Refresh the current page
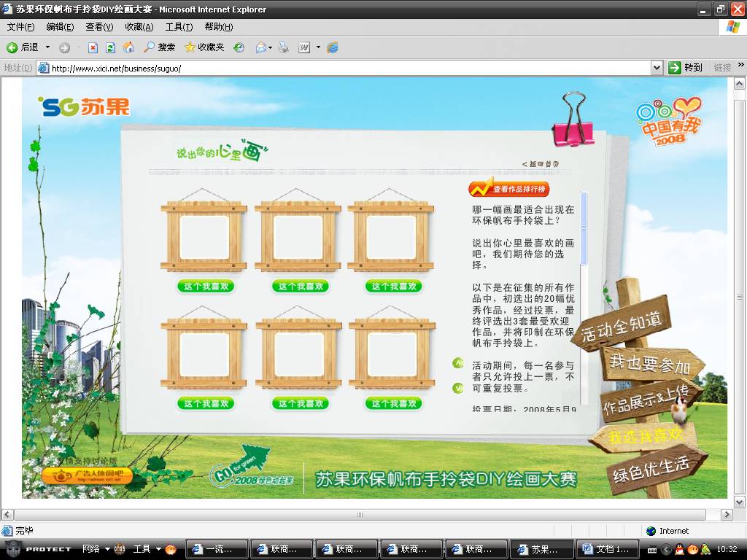This screenshot has width=747, height=560. coord(111,47)
